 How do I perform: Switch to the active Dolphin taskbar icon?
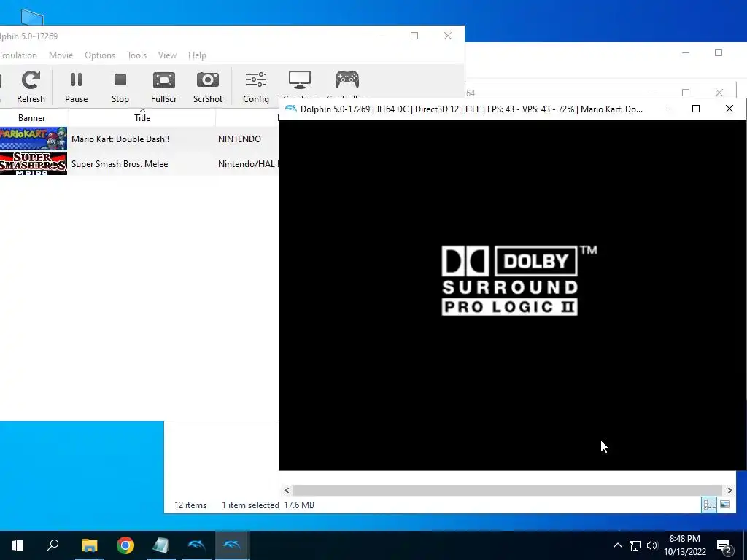233,545
